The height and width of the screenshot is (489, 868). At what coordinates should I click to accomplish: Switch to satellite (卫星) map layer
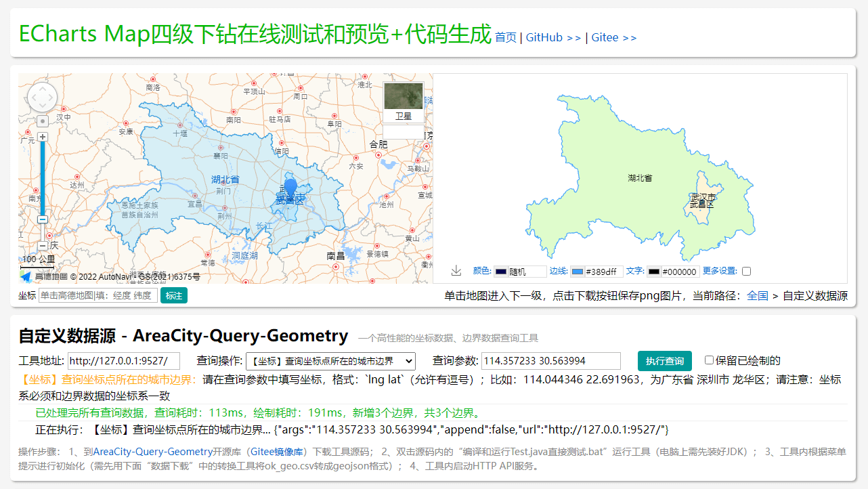404,103
